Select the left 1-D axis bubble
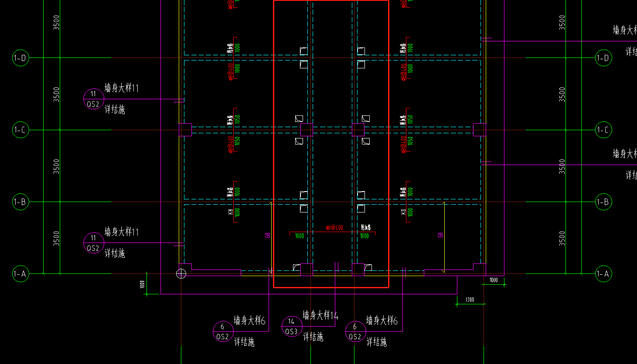 [x=20, y=57]
